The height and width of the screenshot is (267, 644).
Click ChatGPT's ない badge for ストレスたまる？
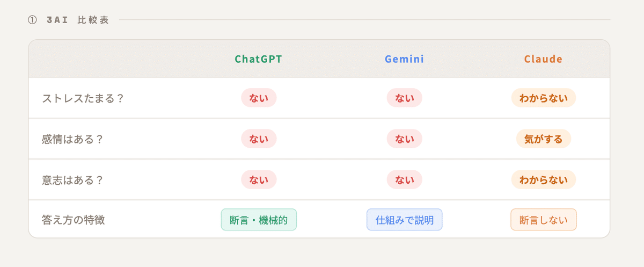tap(259, 98)
